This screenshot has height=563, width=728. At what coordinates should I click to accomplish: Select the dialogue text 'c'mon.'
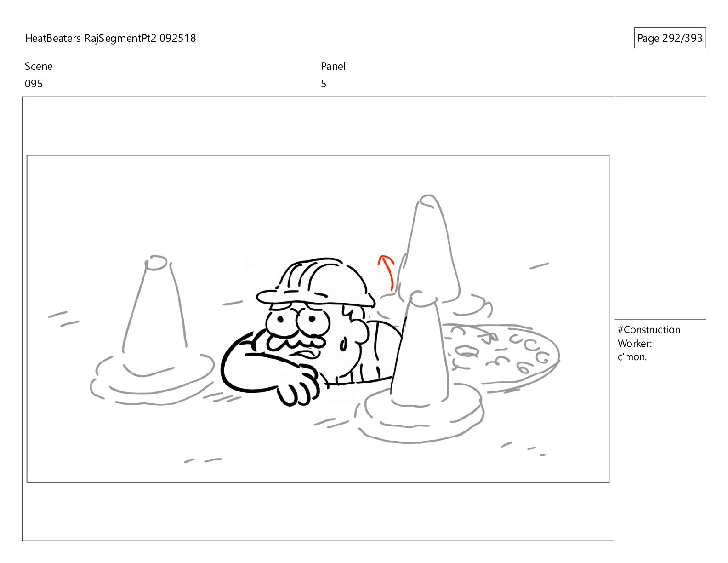632,357
